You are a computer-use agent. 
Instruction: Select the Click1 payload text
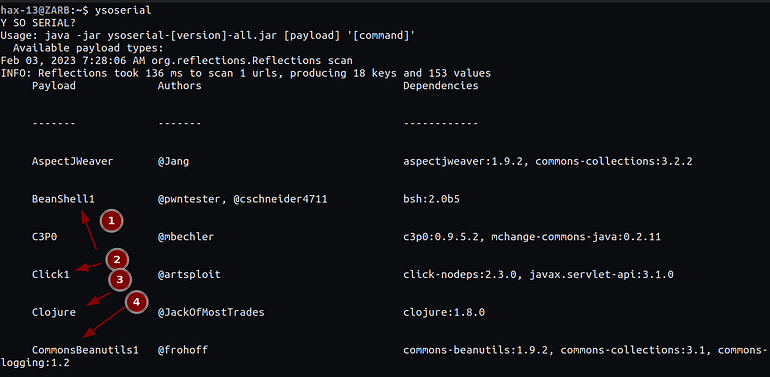(51, 274)
